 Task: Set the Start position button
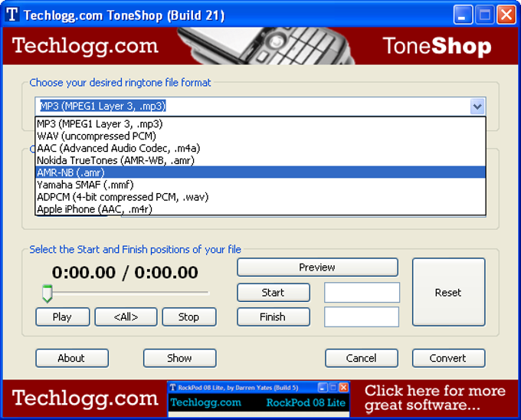[274, 293]
